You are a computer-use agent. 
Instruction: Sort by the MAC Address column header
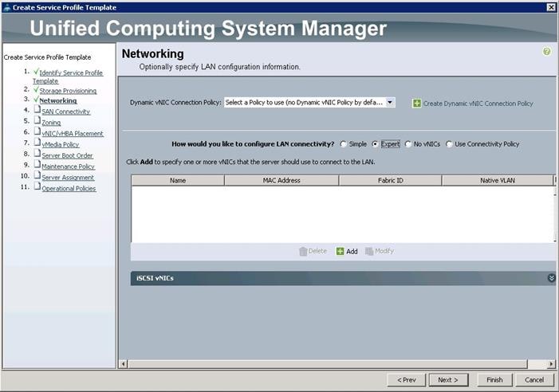point(281,181)
